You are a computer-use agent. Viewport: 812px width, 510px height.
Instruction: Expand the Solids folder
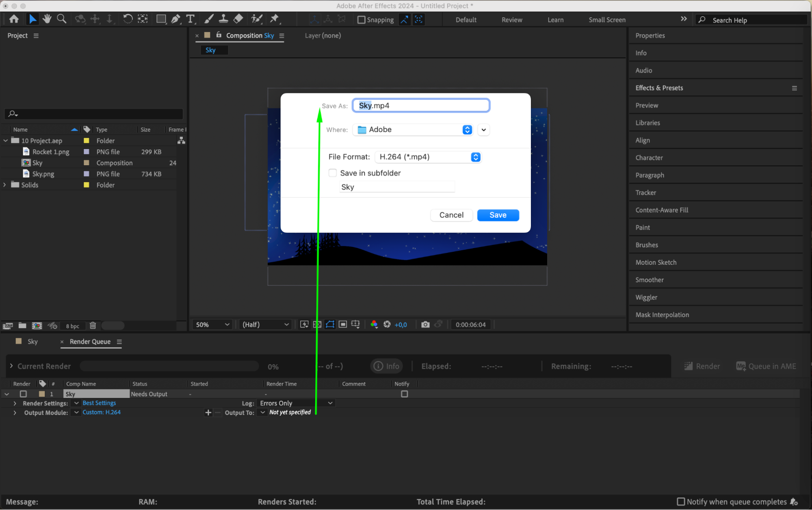(x=5, y=185)
